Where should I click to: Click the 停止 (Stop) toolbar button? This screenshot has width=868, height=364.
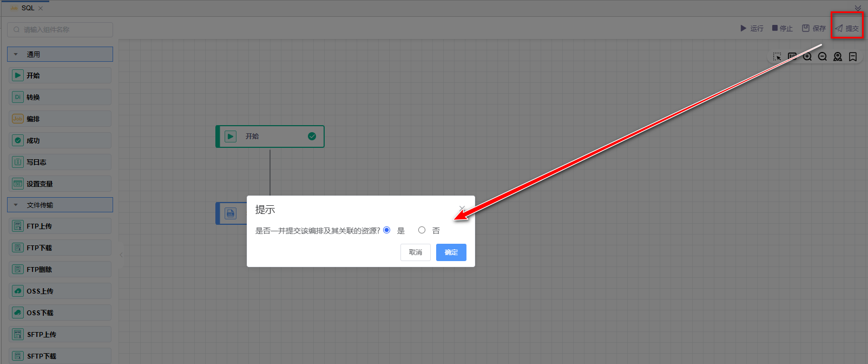[782, 28]
